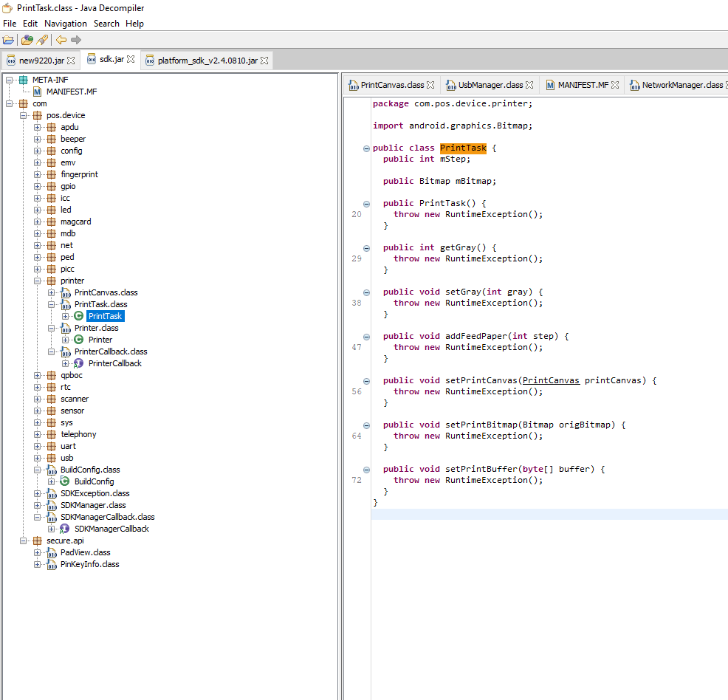728x700 pixels.
Task: Collapse the PrintTask class code fold
Action: point(367,148)
